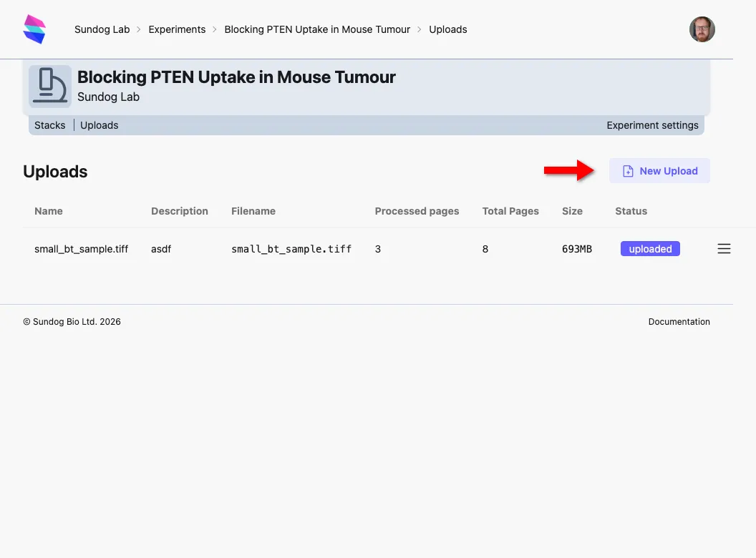Open the row actions hamburger menu

pos(724,248)
